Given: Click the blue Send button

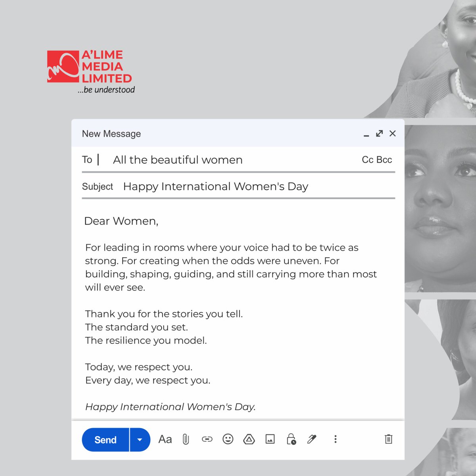Looking at the screenshot, I should point(106,440).
